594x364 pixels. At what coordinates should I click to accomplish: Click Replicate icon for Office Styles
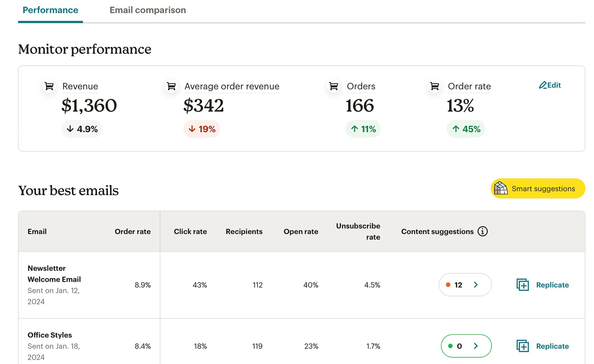tap(523, 346)
